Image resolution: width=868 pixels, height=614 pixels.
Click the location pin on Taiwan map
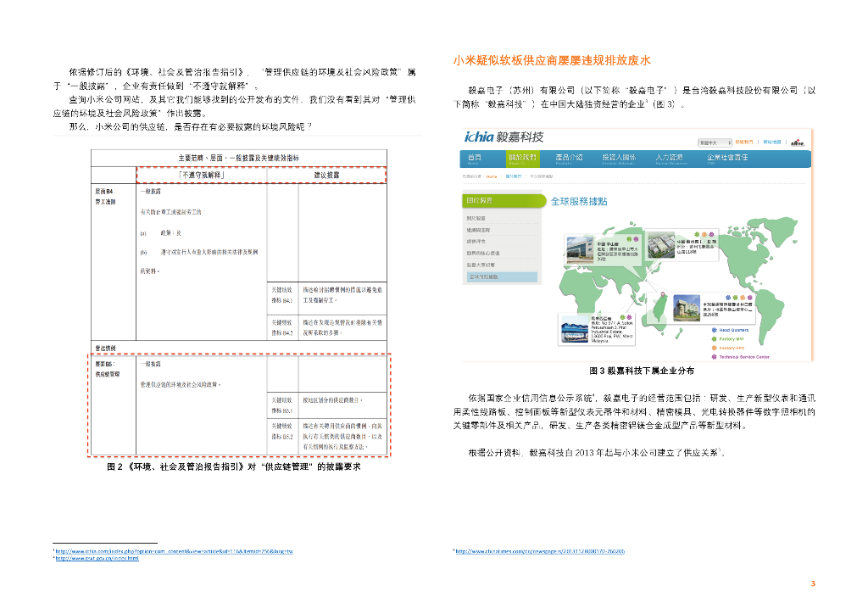coord(663,294)
